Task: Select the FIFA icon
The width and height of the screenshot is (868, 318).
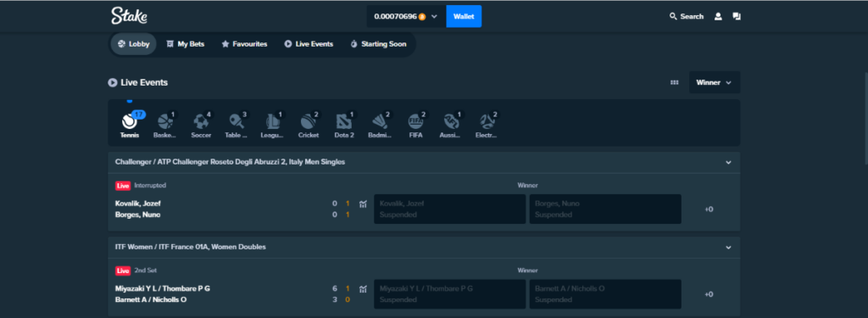Action: [415, 124]
